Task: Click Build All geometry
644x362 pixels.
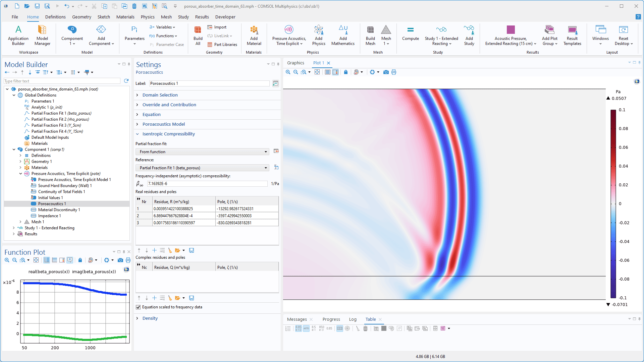Action: [198, 35]
